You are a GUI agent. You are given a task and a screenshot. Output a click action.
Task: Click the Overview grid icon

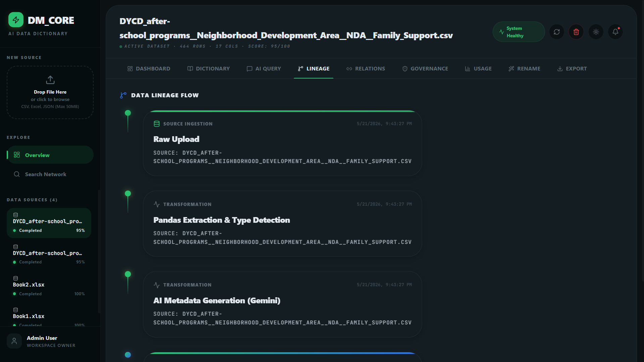coord(17,155)
